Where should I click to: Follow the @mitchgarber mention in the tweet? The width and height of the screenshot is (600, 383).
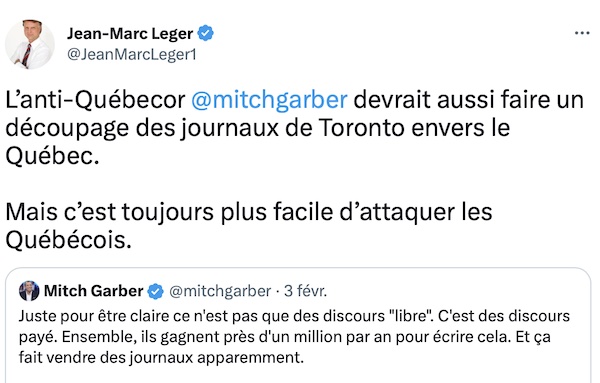(269, 100)
